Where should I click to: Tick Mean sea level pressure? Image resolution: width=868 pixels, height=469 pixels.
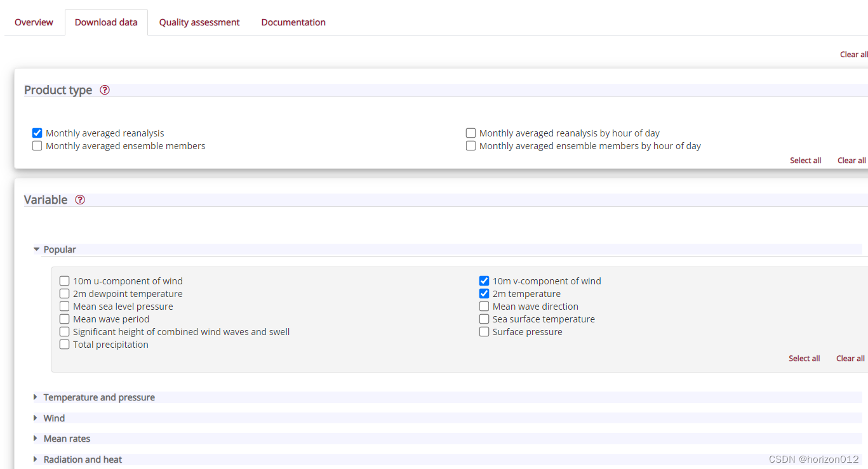click(64, 307)
